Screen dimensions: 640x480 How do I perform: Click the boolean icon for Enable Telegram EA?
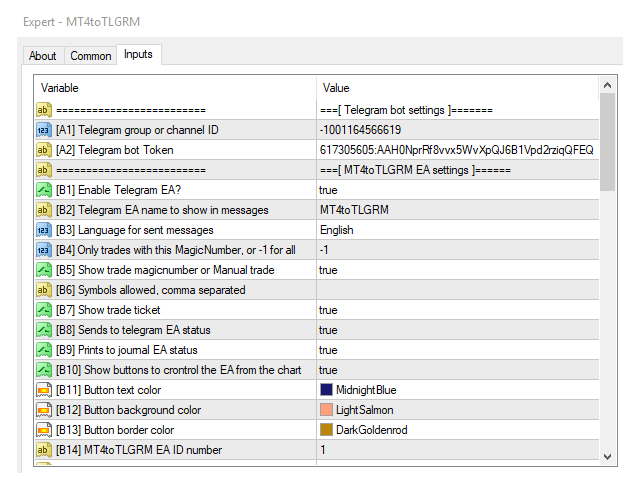(44, 190)
